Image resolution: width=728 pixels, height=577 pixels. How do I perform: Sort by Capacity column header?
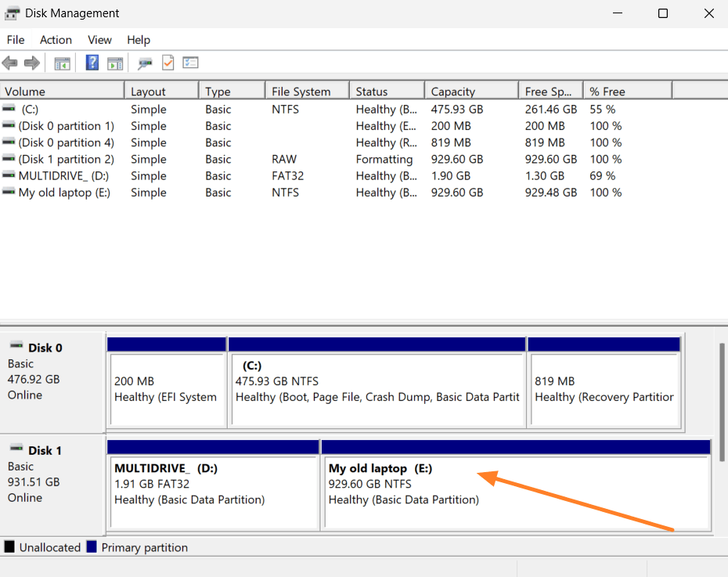[472, 92]
